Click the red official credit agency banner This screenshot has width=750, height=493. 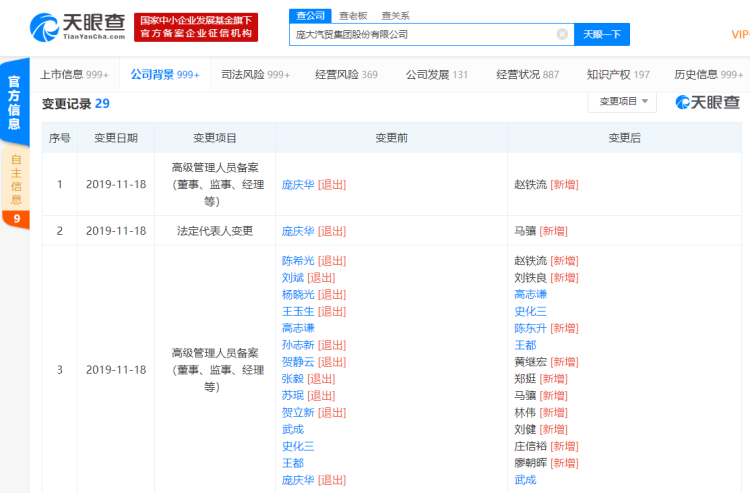[x=197, y=28]
